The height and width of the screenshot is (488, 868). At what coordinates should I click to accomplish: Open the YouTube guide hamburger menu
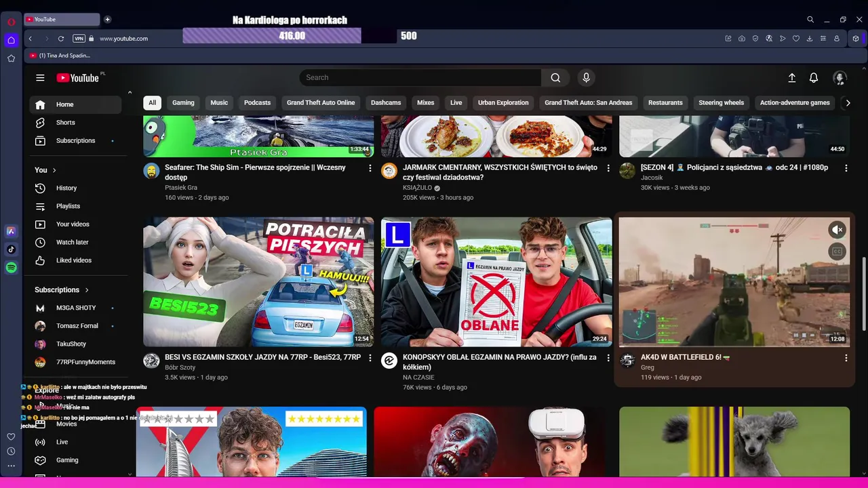click(x=40, y=78)
